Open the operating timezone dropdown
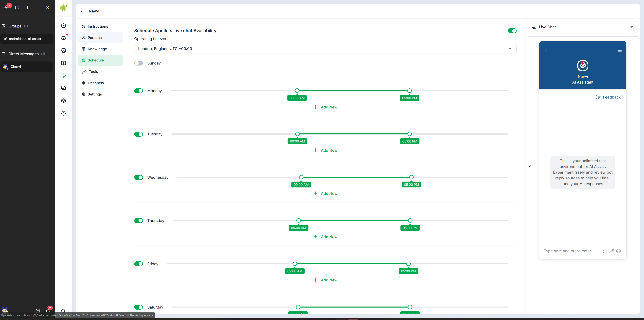The image size is (644, 320). 325,49
